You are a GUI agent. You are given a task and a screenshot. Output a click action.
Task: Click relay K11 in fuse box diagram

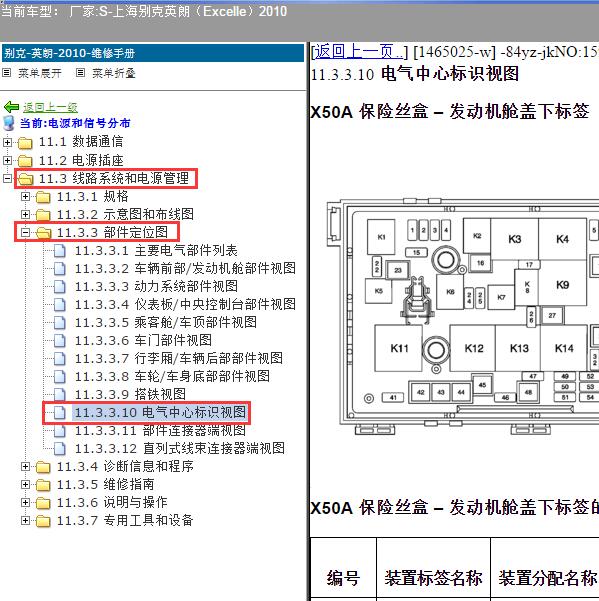click(x=399, y=348)
